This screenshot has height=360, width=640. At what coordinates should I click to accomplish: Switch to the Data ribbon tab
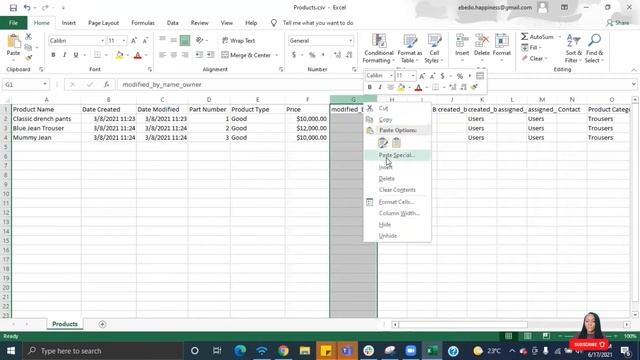(172, 23)
